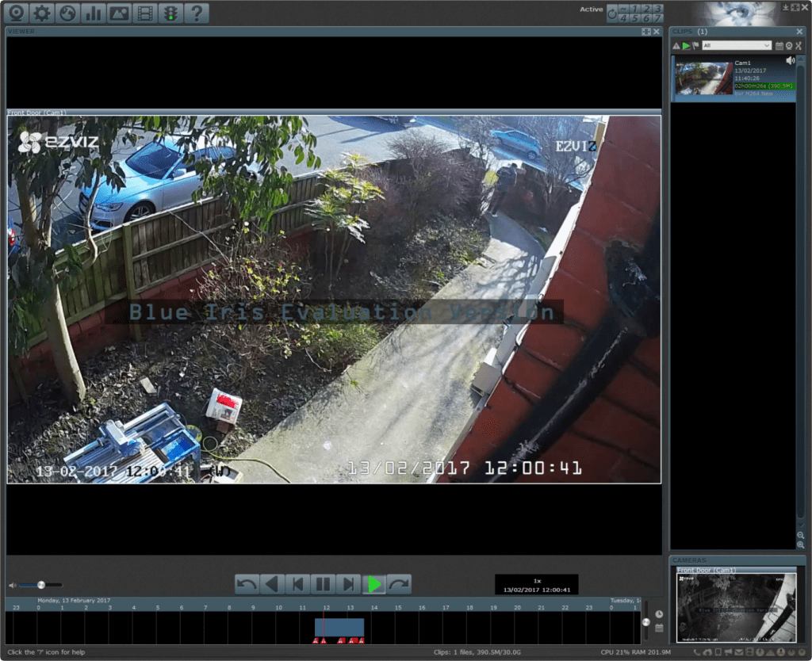Open the camera properties webcam icon
Image resolution: width=812 pixels, height=661 pixels.
[17, 13]
